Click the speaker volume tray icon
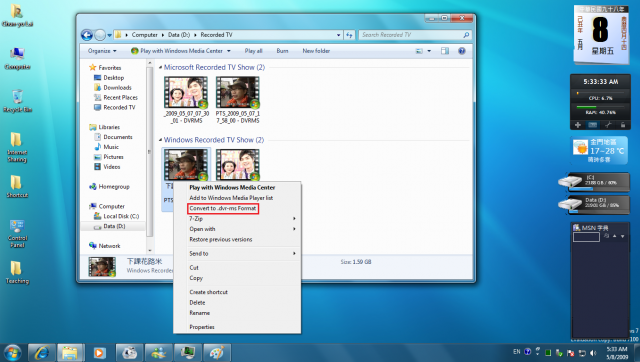The image size is (640, 362). [x=593, y=353]
